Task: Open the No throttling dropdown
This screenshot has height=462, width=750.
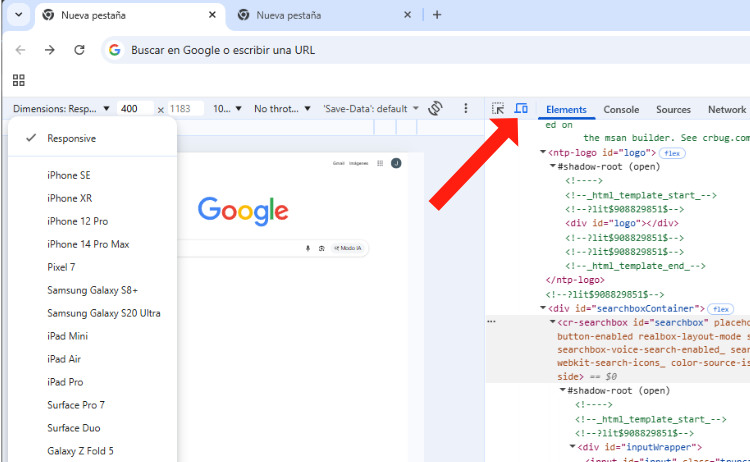Action: click(282, 109)
